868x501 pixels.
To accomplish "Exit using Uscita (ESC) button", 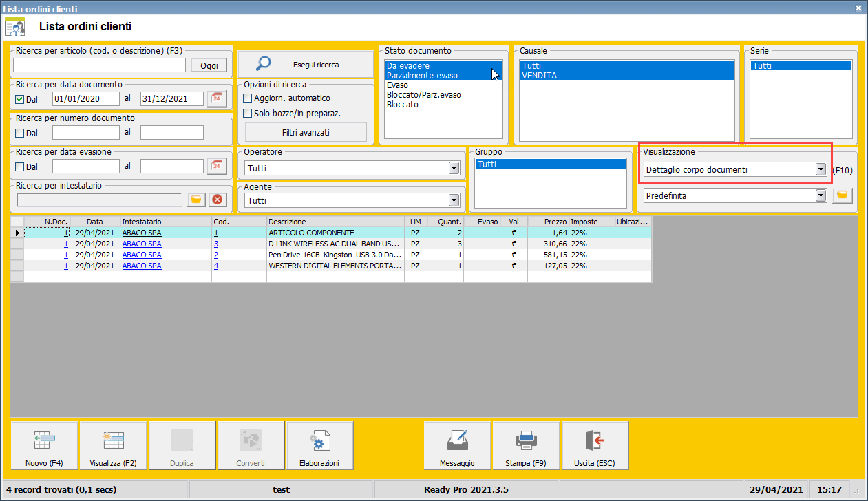I will pyautogui.click(x=595, y=445).
